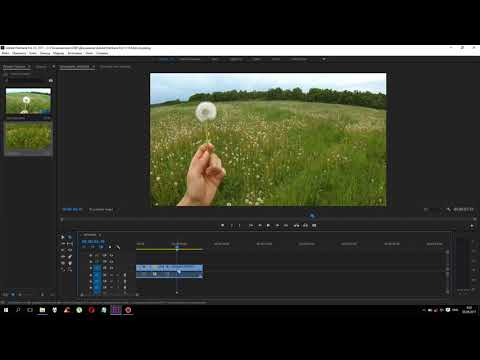Expand the hidden panel tabs chevron
The height and width of the screenshot is (360, 480).
point(53,67)
